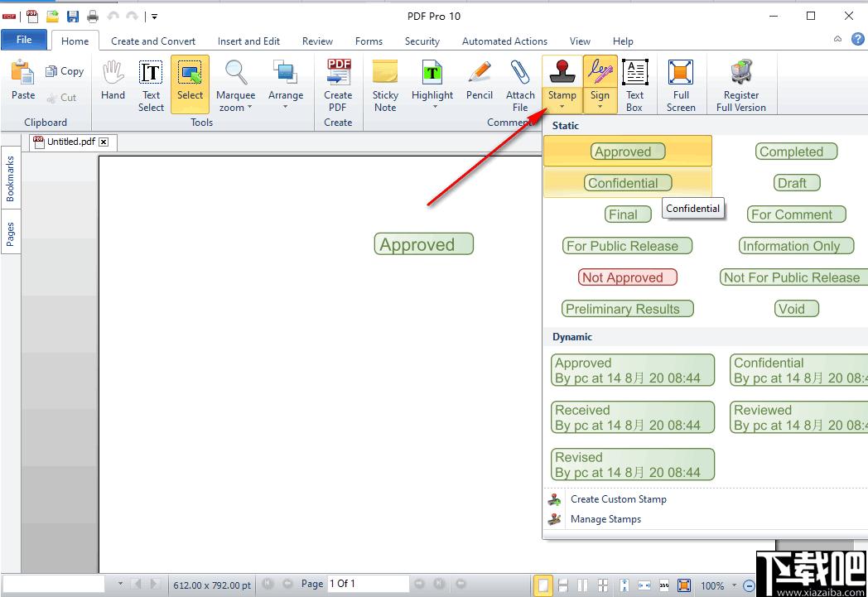Open the Bookmarks side panel

pos(10,179)
